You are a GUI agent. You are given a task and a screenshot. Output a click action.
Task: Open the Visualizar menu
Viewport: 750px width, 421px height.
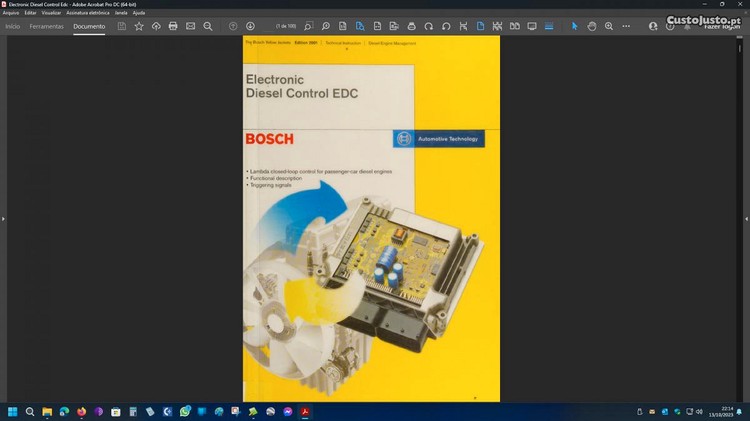click(x=51, y=13)
